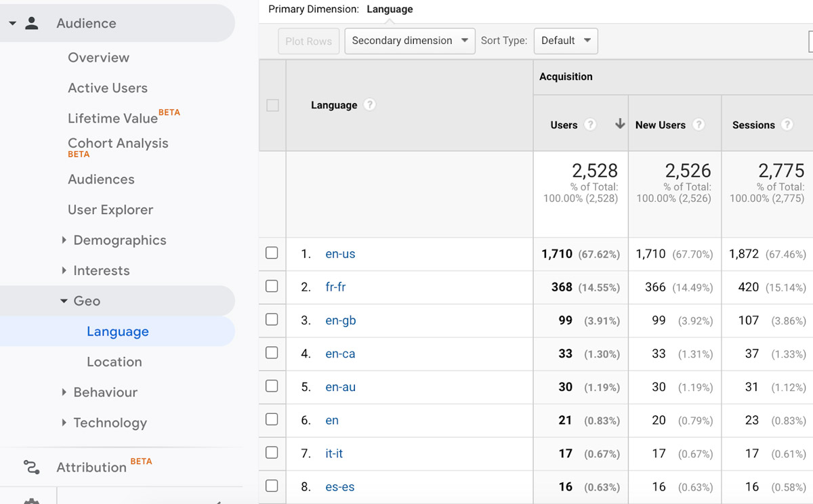Open the fr-fr language link
This screenshot has height=504, width=813.
tap(335, 287)
